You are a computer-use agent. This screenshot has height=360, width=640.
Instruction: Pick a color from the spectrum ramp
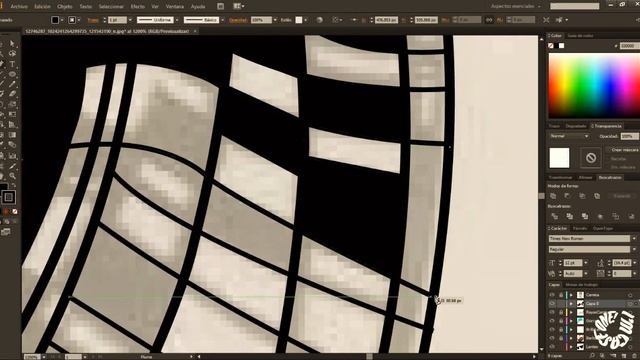[594, 86]
